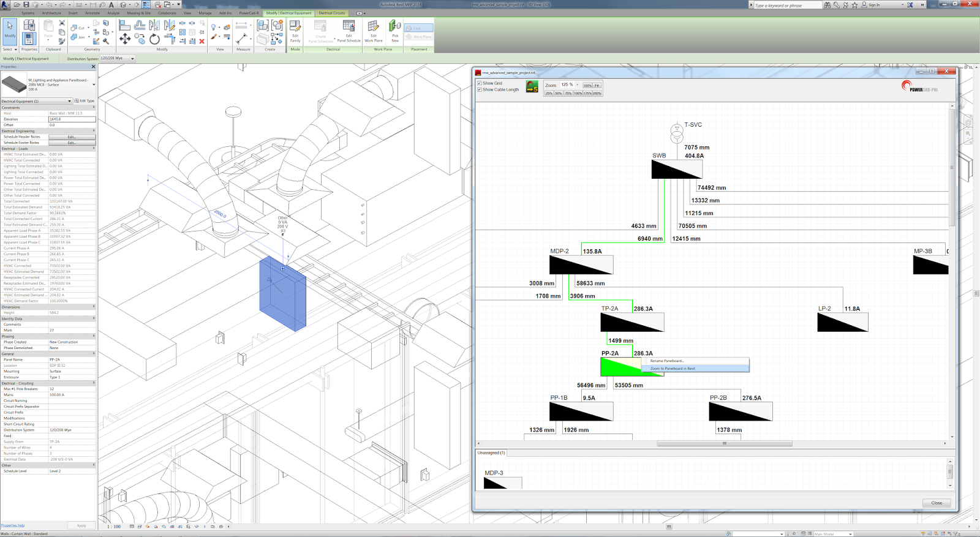This screenshot has width=980, height=537.
Task: Click the PP-1B panel symbol in diagram
Action: click(x=581, y=411)
